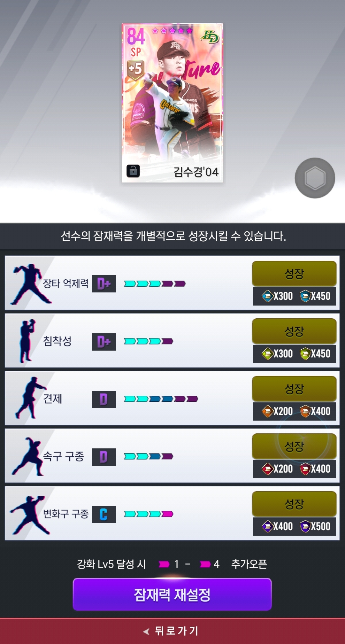The image size is (345, 644).
Task: Tap the C grade badge for 변화구 구종
Action: click(104, 514)
